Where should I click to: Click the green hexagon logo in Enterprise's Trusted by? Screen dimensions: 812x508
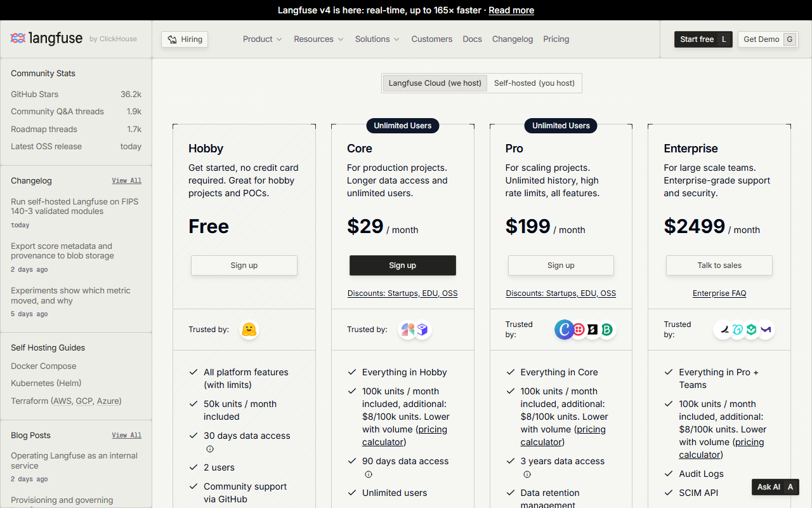[751, 330]
